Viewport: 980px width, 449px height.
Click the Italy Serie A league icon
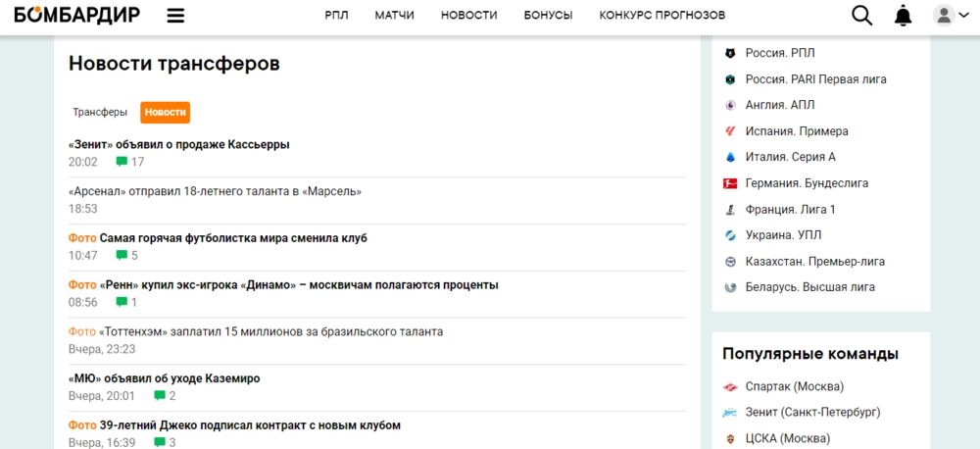pos(730,157)
